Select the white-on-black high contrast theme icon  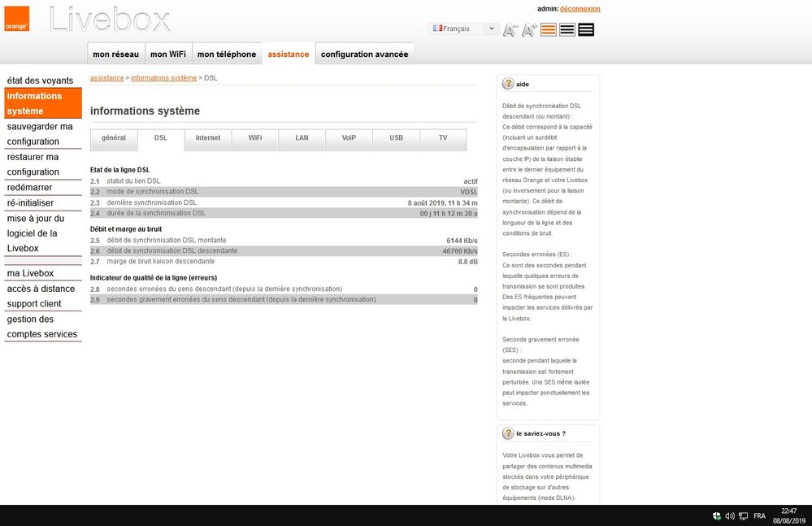(586, 30)
